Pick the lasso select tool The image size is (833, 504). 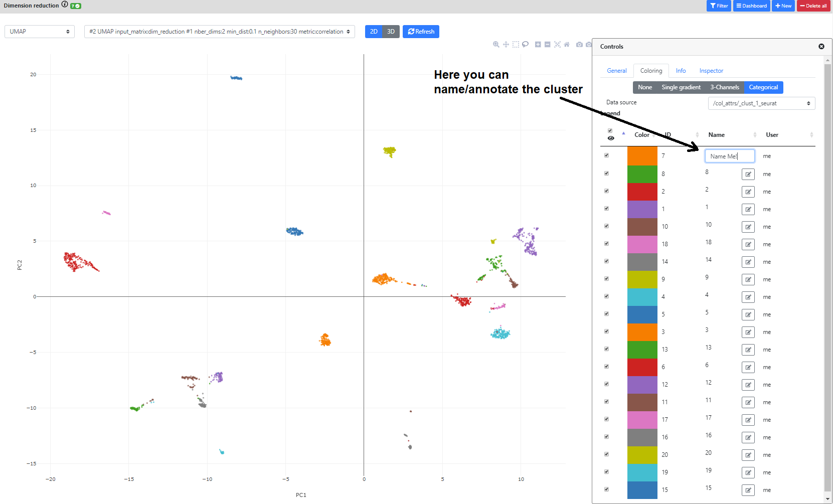525,45
